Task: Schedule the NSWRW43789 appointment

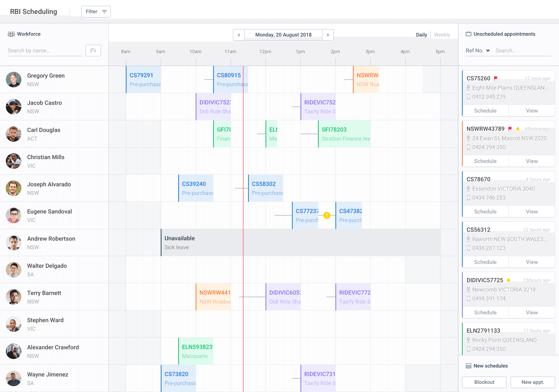Action: [x=485, y=161]
